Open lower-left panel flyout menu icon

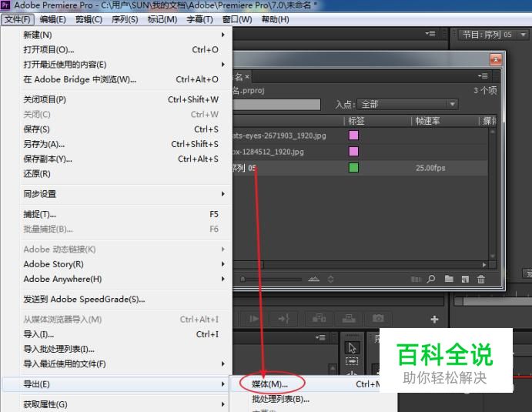point(320,337)
